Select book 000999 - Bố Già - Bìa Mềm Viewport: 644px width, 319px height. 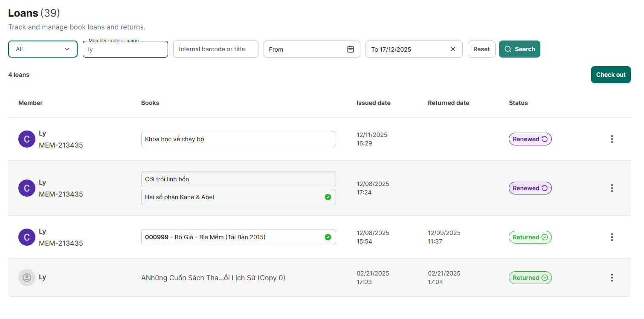238,237
